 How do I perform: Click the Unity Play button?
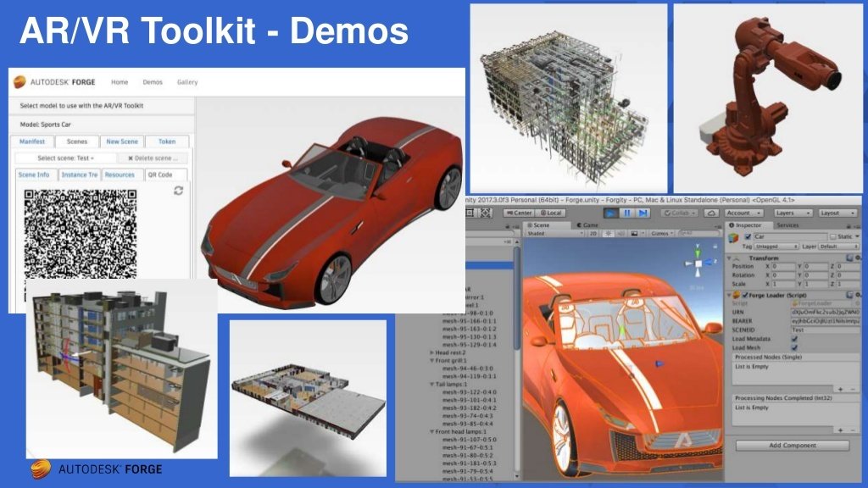pyautogui.click(x=610, y=213)
